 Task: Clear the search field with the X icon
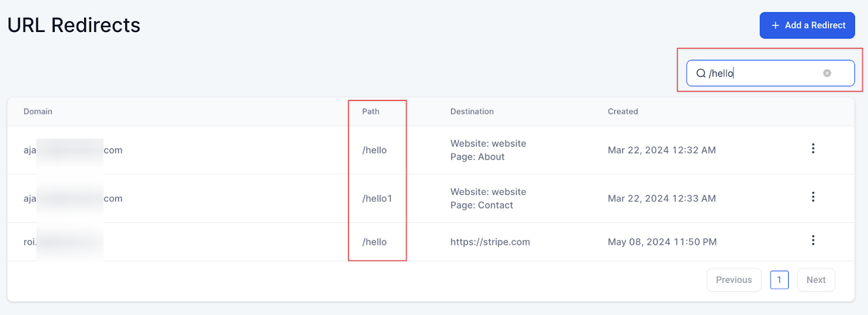827,73
